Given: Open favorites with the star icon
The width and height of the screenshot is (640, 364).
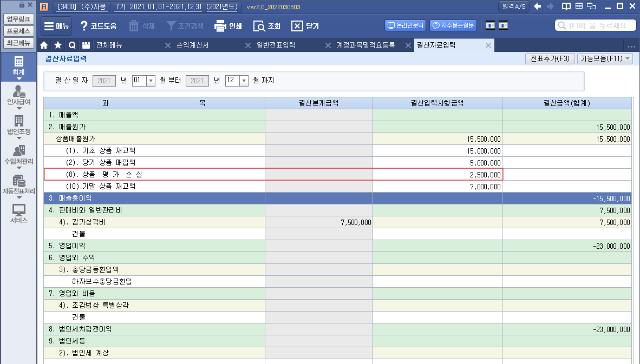Looking at the screenshot, I should click(58, 45).
